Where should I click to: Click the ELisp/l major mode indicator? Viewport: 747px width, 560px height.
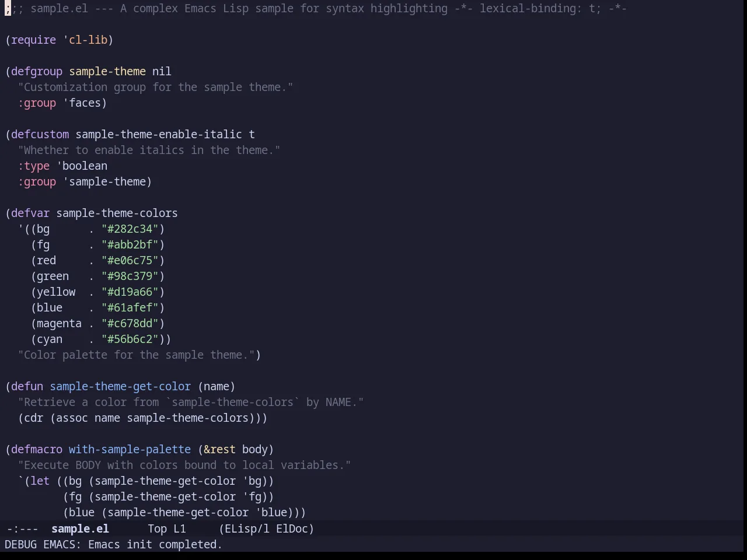coord(245,528)
